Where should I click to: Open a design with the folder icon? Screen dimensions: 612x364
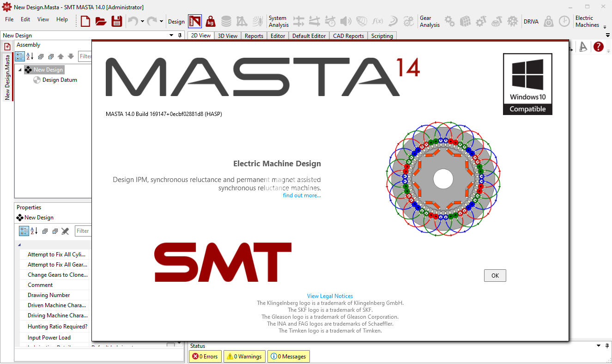(101, 21)
